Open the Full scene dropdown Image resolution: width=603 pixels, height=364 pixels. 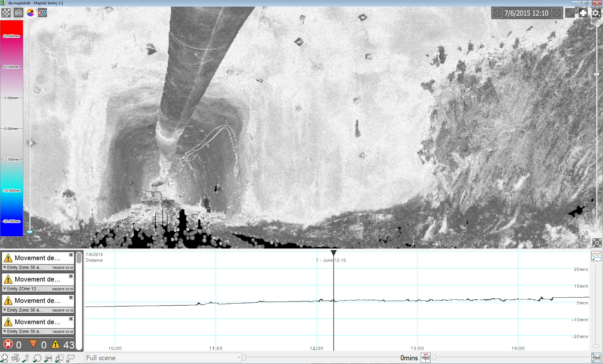[163, 358]
